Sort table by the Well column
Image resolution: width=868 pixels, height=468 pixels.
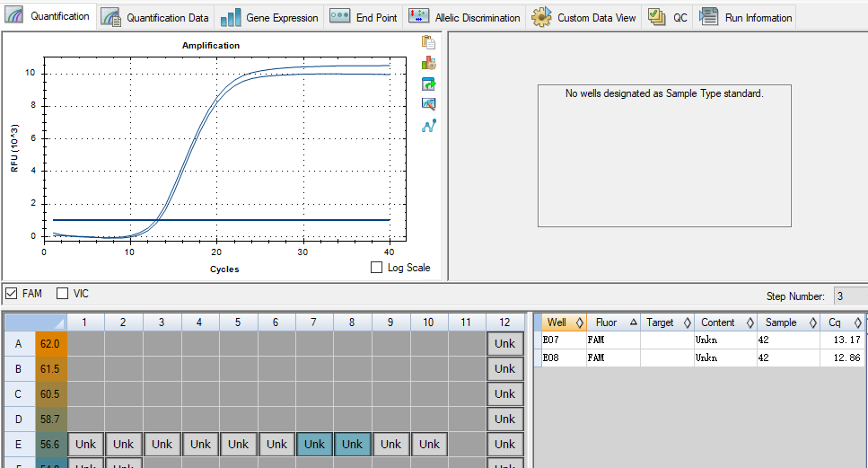click(564, 322)
